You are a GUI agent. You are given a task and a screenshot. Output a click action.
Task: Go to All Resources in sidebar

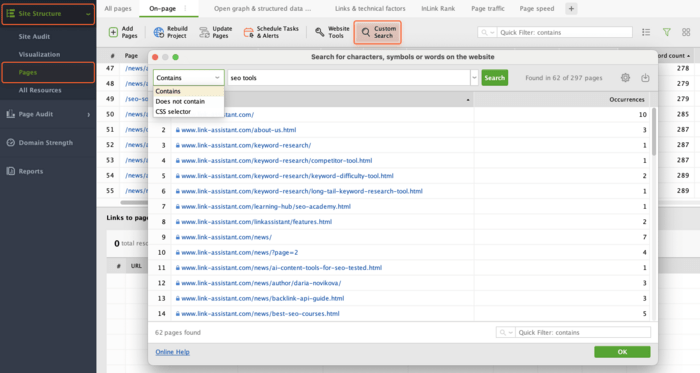40,90
